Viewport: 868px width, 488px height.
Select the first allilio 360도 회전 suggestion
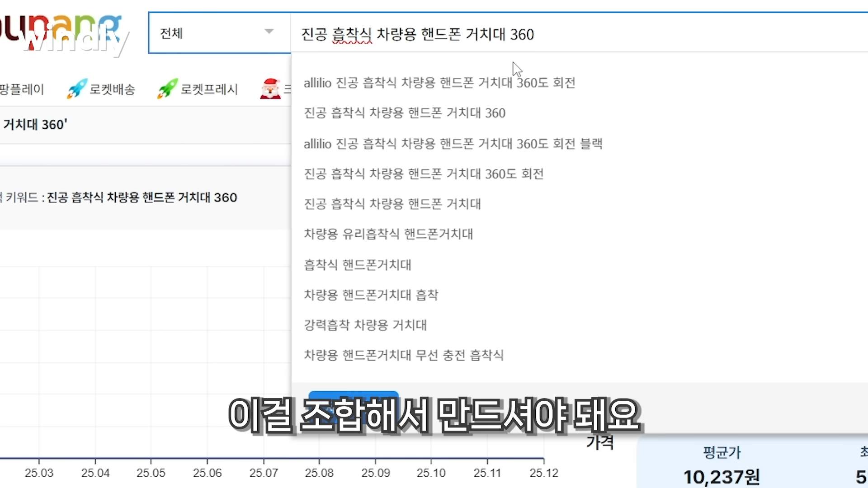[x=439, y=83]
